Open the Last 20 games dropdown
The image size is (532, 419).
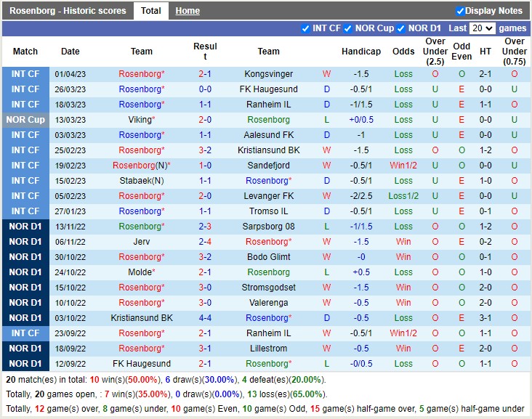click(x=482, y=28)
